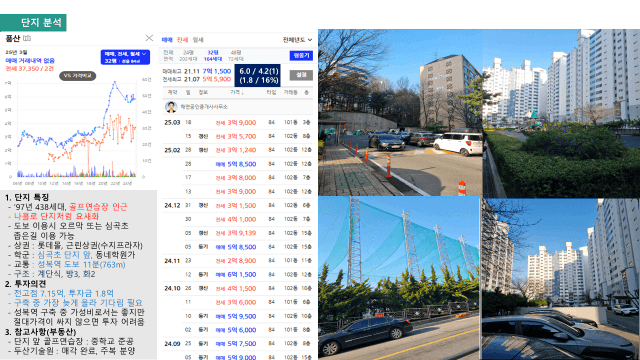Select the 32평 164세대 size filter

213,56
